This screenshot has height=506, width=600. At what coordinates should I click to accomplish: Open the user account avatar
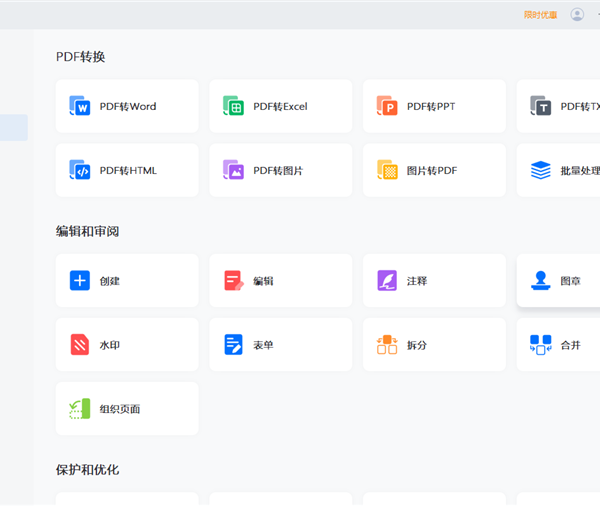(x=577, y=15)
